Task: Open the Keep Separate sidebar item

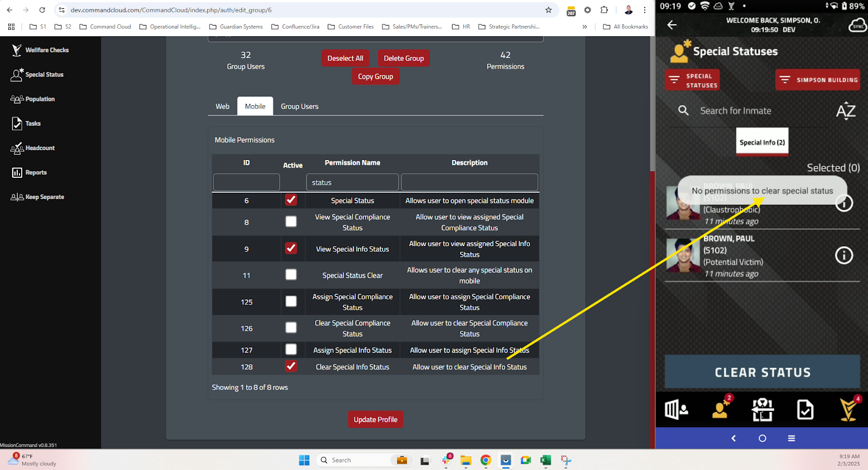Action: tap(37, 197)
